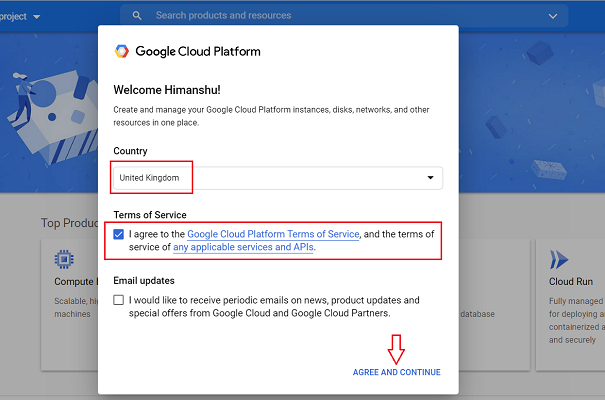Expand the search bar chevron

point(553,16)
